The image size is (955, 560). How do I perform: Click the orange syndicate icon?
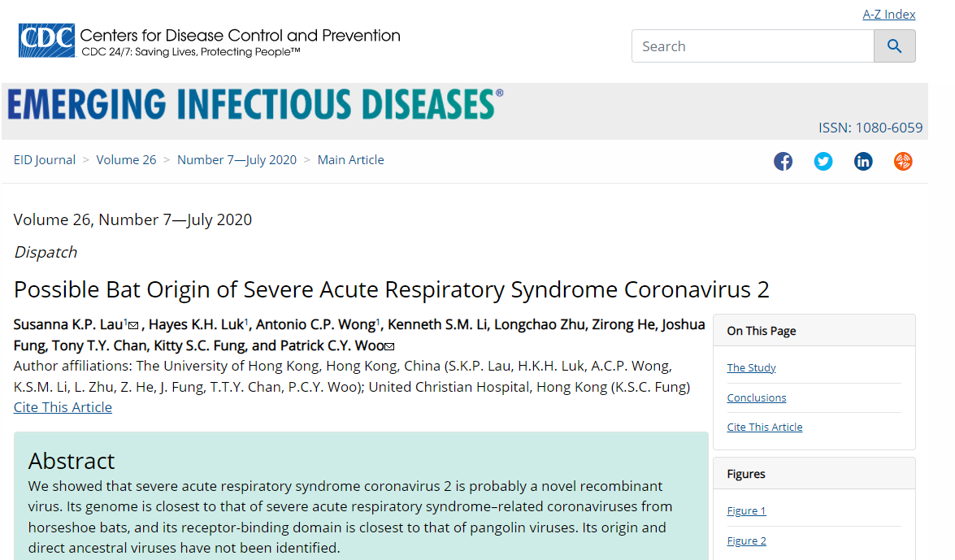pyautogui.click(x=903, y=162)
